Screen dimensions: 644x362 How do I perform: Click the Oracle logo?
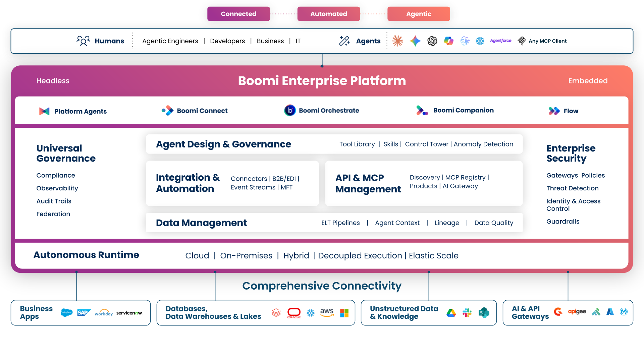(294, 313)
